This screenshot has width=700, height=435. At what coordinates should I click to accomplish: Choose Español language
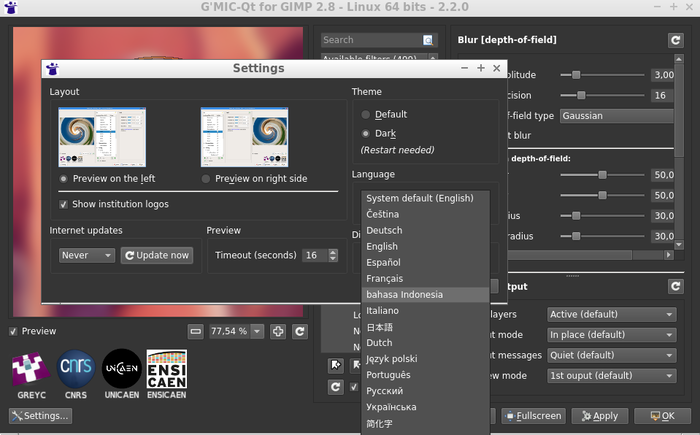425,263
